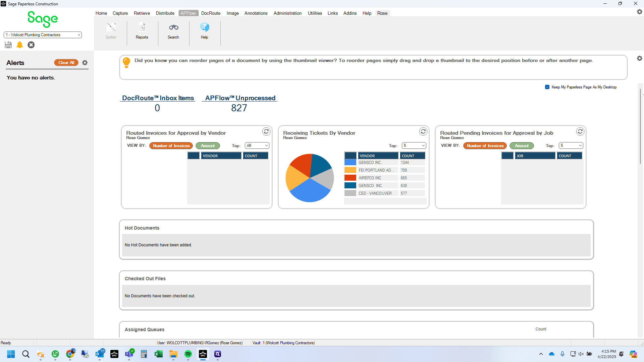Click the 827 unprocessed count
Viewport: 644px width, 362px height.
coord(239,108)
